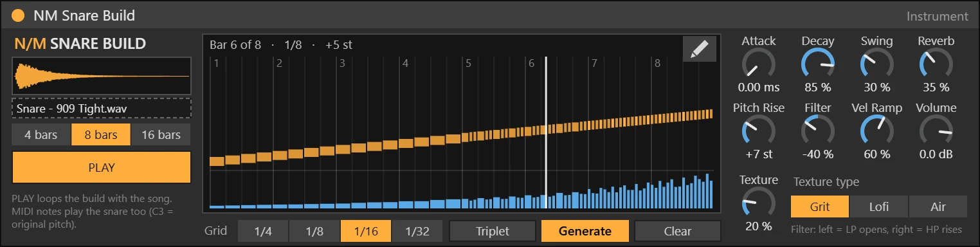Click the Volume knob
This screenshot has width=980, height=247.
coord(936,132)
